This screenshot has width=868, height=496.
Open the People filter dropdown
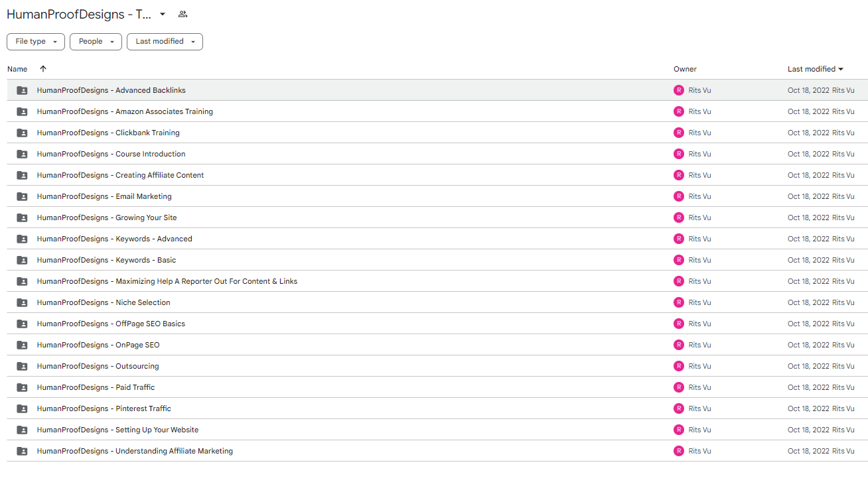click(x=96, y=41)
